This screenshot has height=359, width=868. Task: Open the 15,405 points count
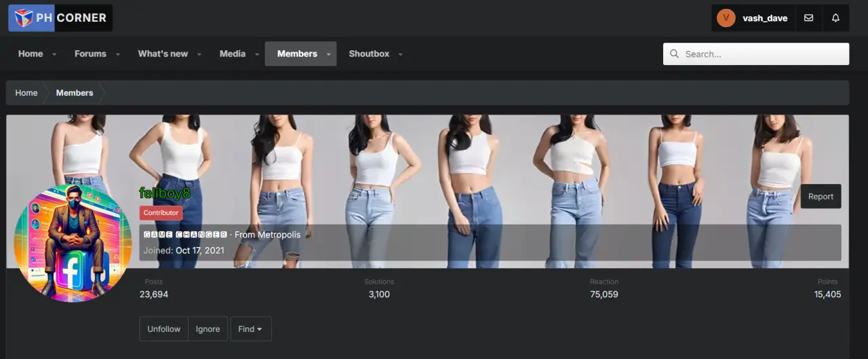[x=828, y=295]
